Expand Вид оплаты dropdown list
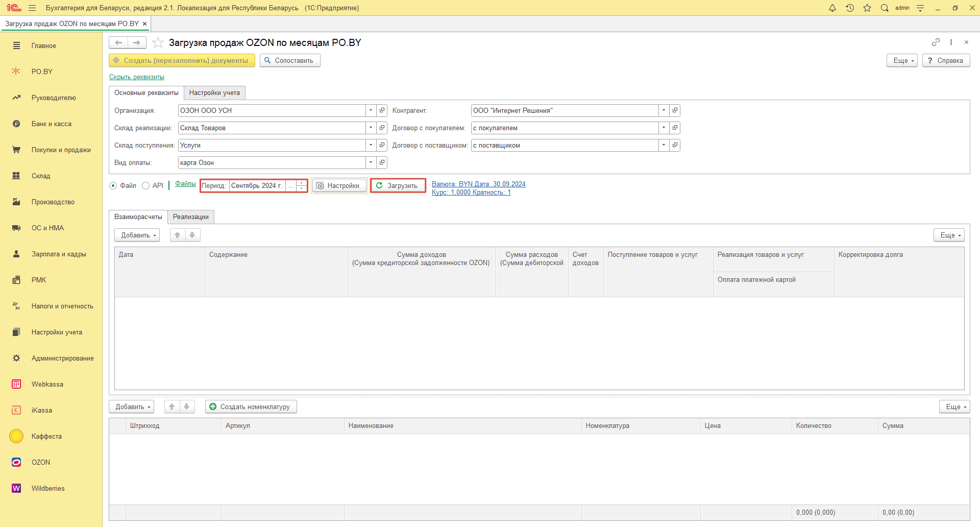Screen dimensions: 980x527 tap(371, 162)
